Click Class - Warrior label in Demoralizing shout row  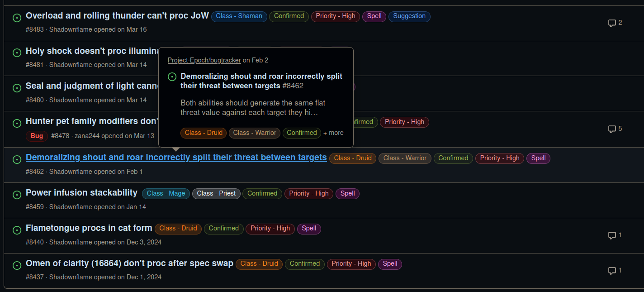pyautogui.click(x=405, y=158)
